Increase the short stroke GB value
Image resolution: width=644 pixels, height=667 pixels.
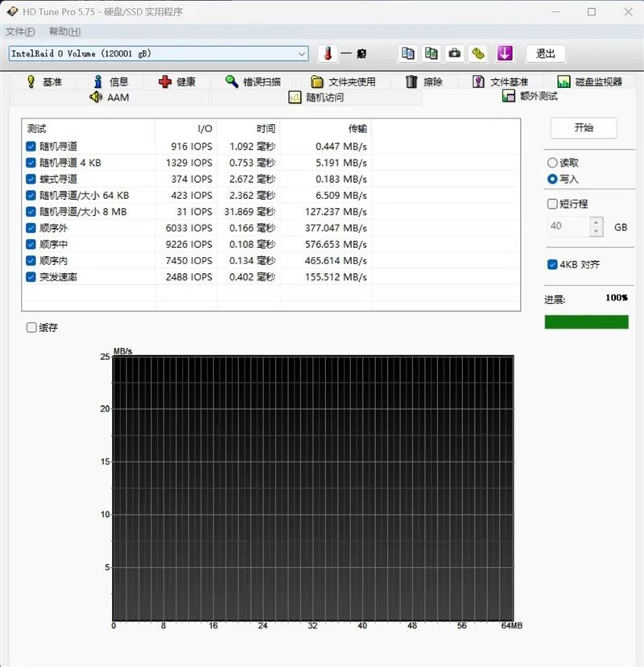click(x=596, y=222)
